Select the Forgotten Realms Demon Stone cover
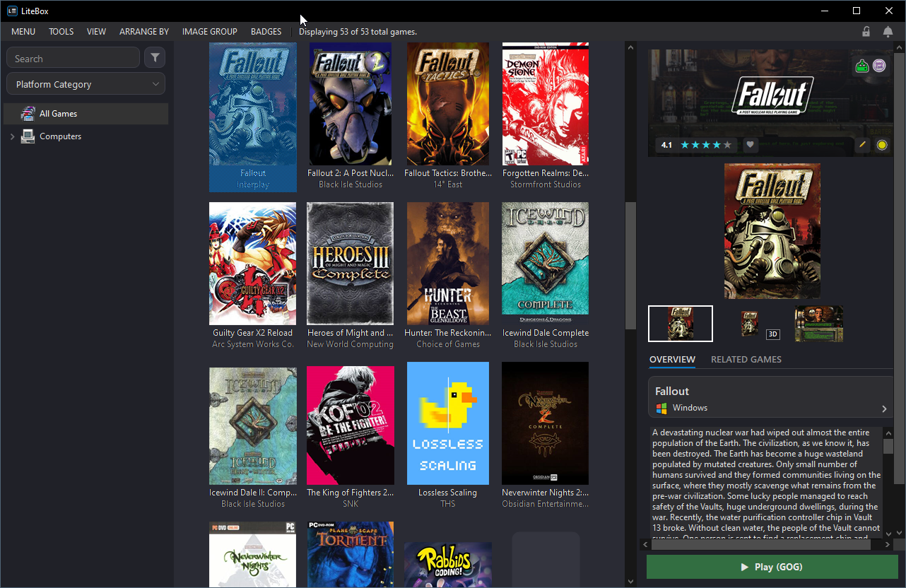906x588 pixels. 546,104
